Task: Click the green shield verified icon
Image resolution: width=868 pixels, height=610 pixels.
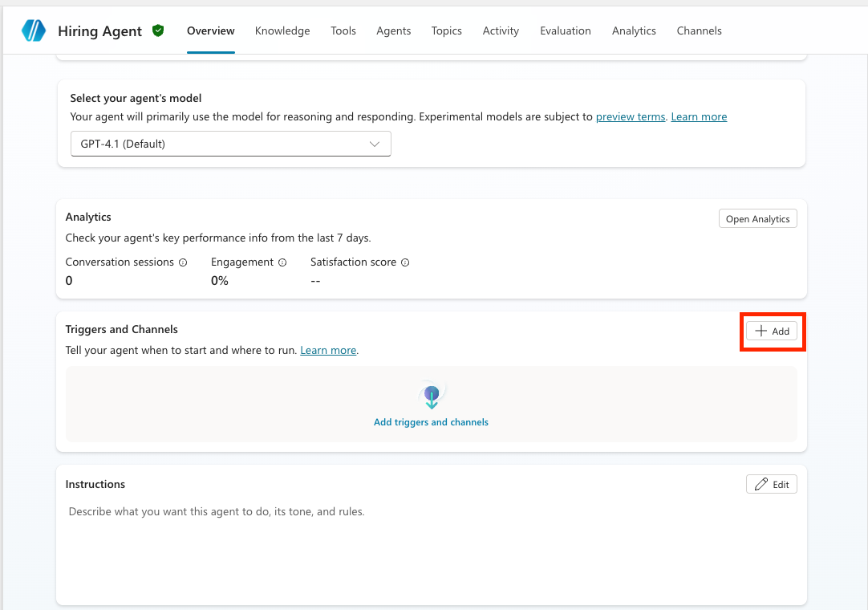Action: pyautogui.click(x=158, y=31)
